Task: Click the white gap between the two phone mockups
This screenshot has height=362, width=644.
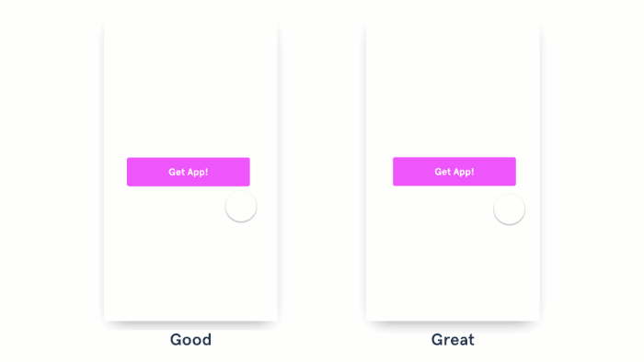Action: (322, 172)
